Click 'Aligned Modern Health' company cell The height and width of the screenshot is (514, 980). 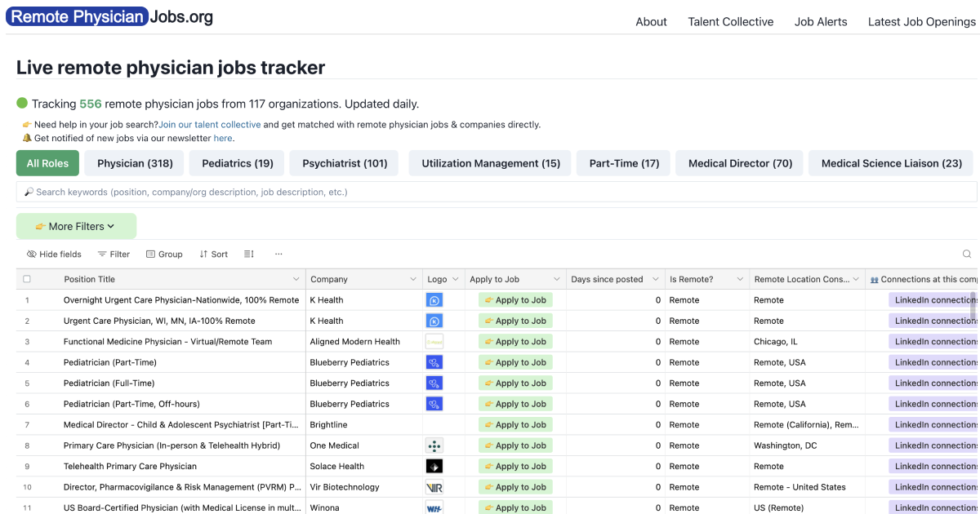point(355,342)
